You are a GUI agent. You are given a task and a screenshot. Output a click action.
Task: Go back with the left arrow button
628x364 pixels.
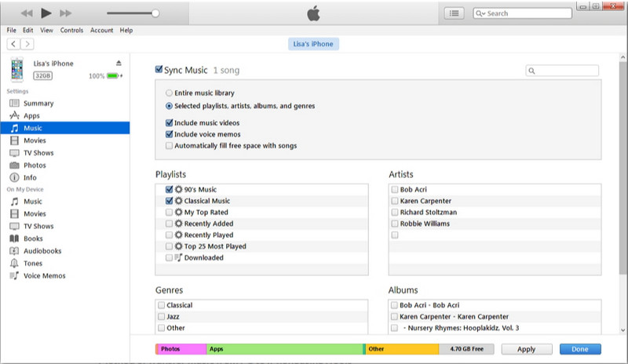[13, 44]
